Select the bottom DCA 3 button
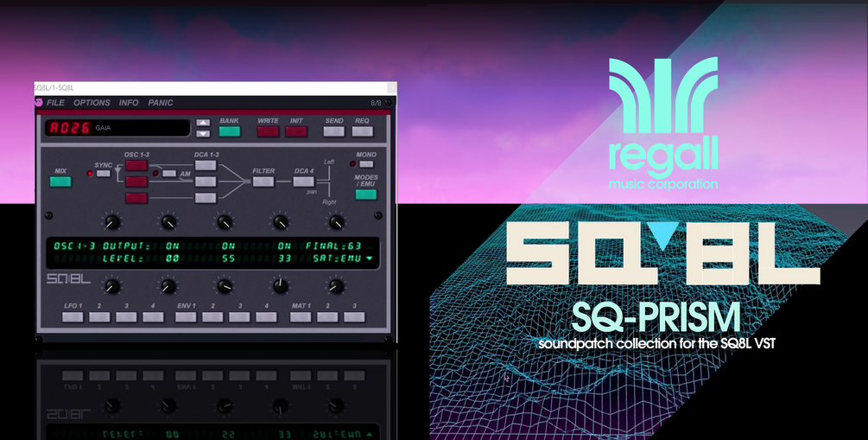 206,198
